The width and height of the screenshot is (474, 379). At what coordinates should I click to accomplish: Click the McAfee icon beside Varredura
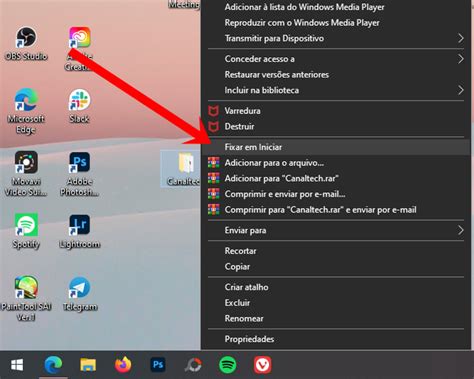[x=213, y=111]
